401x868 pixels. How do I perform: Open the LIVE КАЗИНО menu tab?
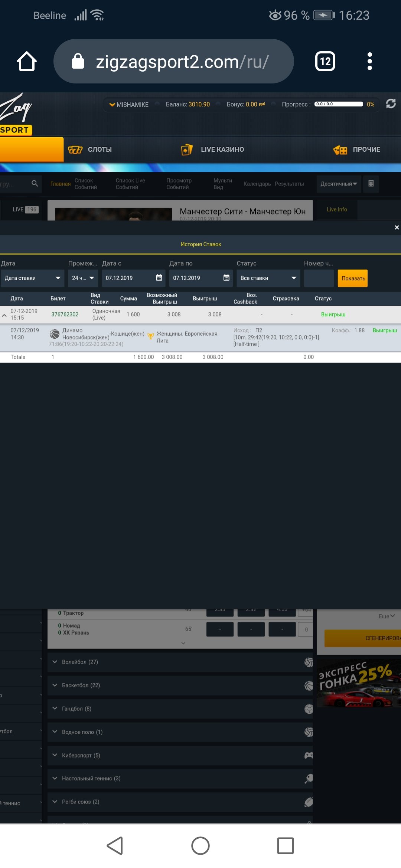click(213, 149)
